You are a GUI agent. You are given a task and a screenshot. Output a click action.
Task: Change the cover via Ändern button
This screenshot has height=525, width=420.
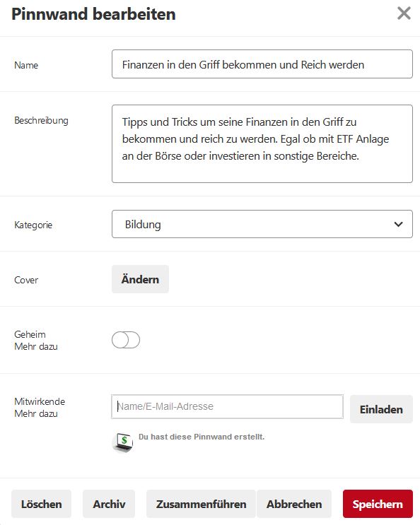(140, 279)
